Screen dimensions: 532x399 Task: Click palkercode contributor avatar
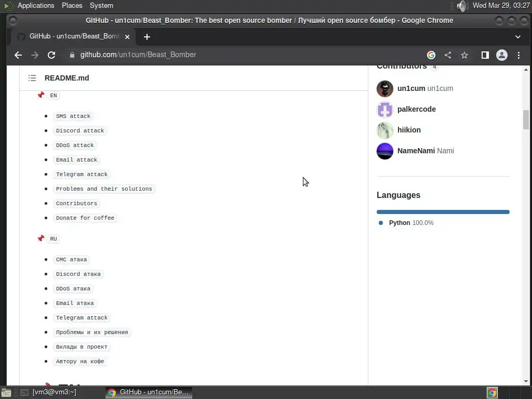385,109
